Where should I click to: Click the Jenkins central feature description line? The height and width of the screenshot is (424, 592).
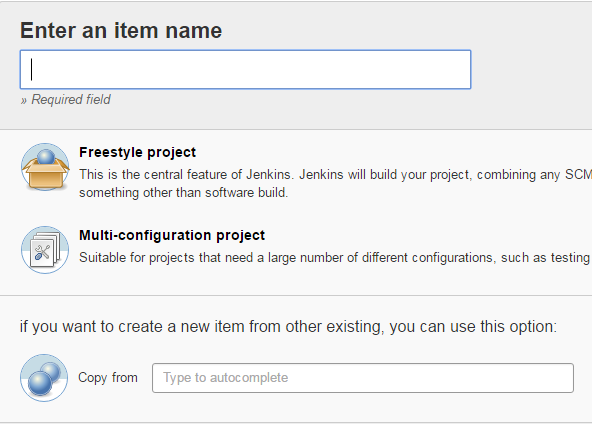pyautogui.click(x=335, y=175)
